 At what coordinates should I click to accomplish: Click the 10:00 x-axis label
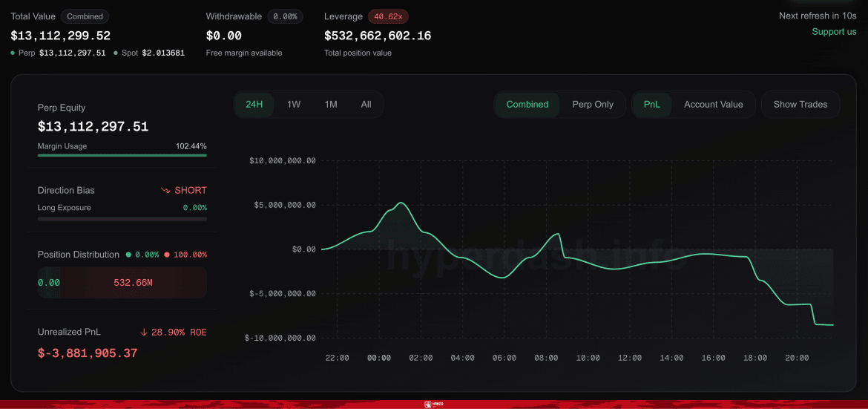click(588, 358)
